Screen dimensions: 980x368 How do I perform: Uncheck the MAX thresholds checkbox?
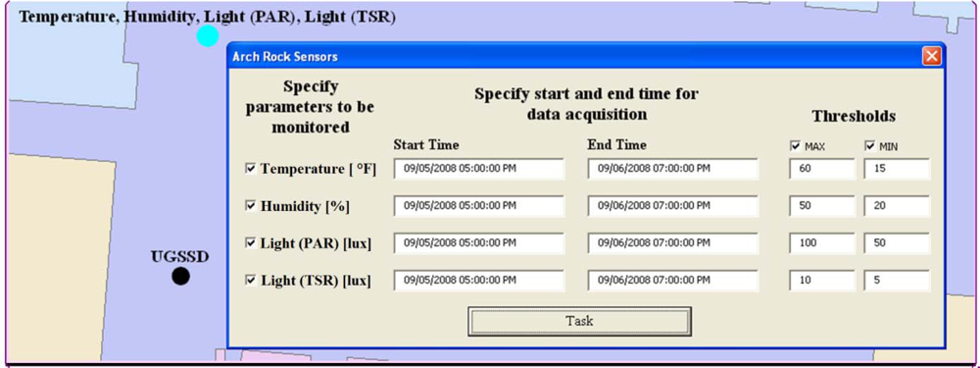pyautogui.click(x=795, y=146)
